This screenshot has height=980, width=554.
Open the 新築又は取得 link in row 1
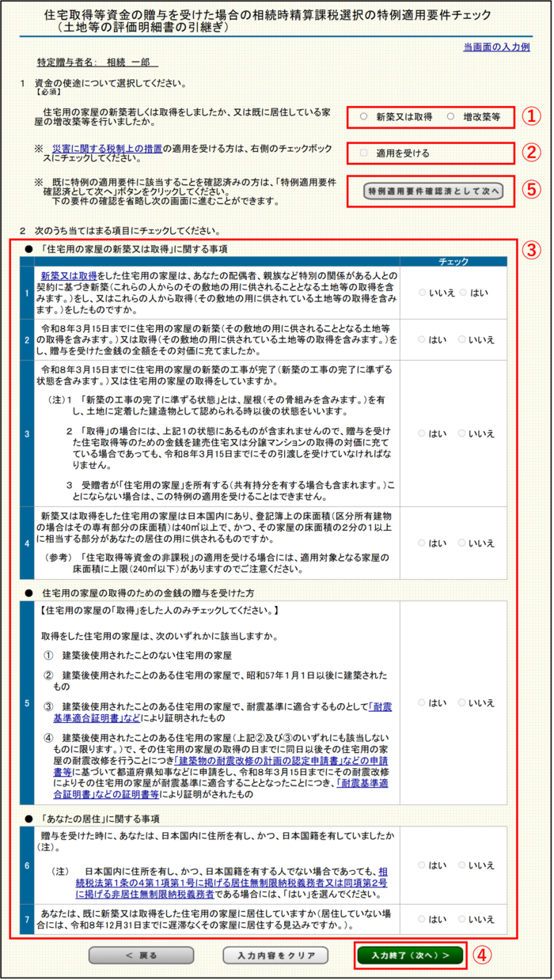[x=69, y=276]
